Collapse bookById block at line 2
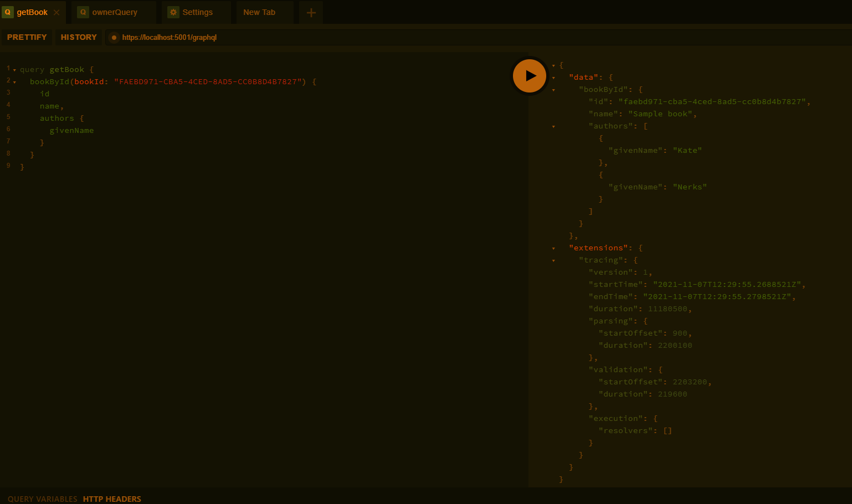This screenshot has height=504, width=852. coord(14,83)
